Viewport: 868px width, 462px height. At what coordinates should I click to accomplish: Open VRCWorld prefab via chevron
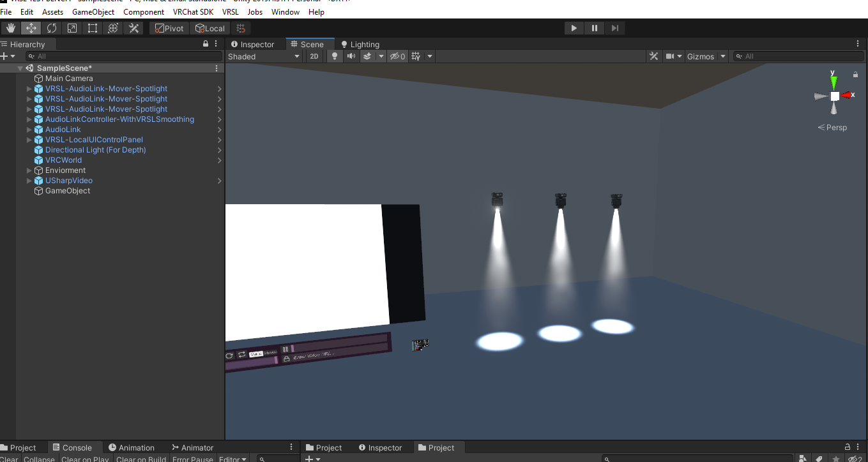(x=219, y=160)
